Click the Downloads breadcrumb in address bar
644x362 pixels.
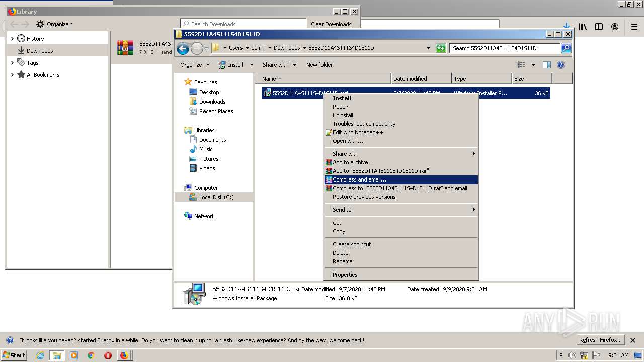[287, 48]
